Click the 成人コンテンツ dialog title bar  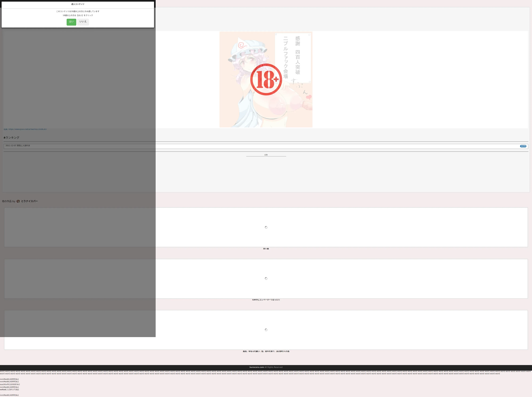pos(78,4)
